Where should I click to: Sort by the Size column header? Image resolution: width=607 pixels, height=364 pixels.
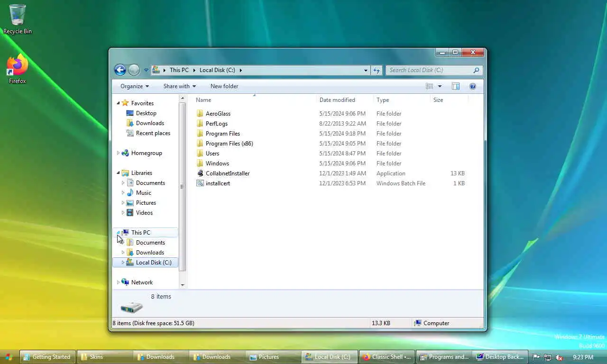point(438,100)
